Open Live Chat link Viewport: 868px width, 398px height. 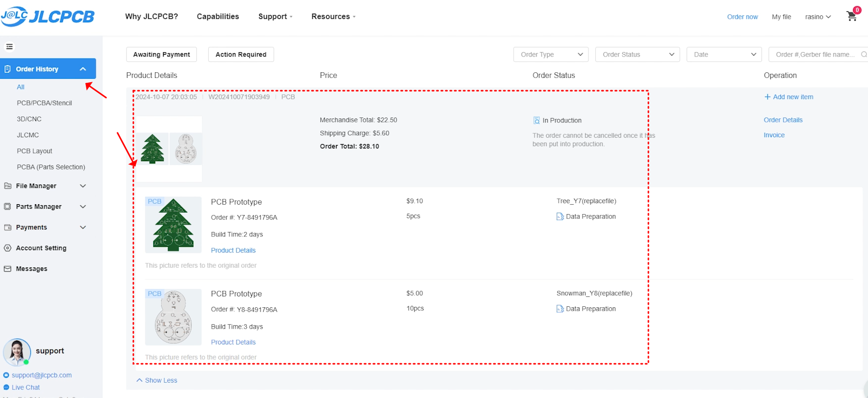point(26,388)
